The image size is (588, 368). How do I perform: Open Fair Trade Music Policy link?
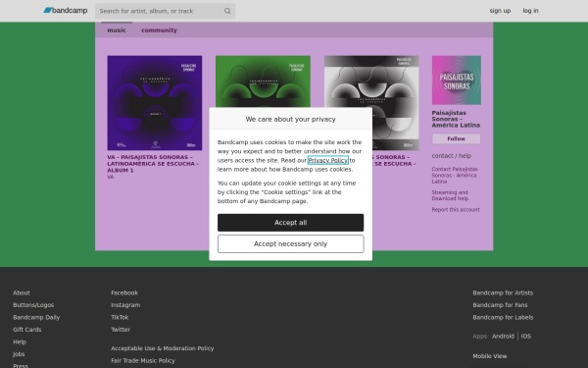[143, 360]
